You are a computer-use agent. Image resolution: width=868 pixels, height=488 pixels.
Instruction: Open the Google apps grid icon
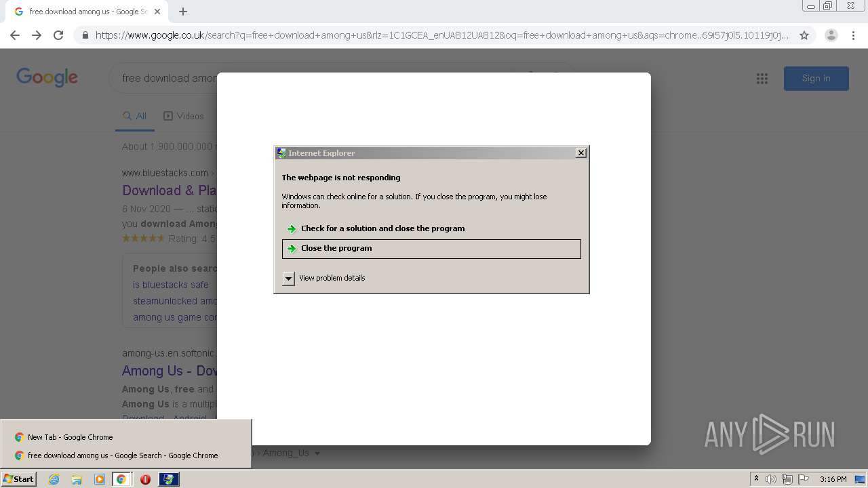pos(762,79)
